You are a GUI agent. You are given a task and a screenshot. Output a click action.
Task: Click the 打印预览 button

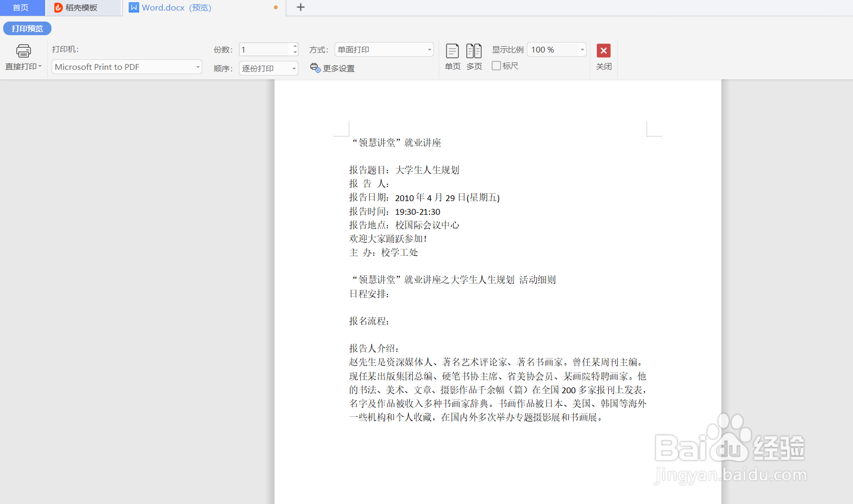tap(27, 28)
